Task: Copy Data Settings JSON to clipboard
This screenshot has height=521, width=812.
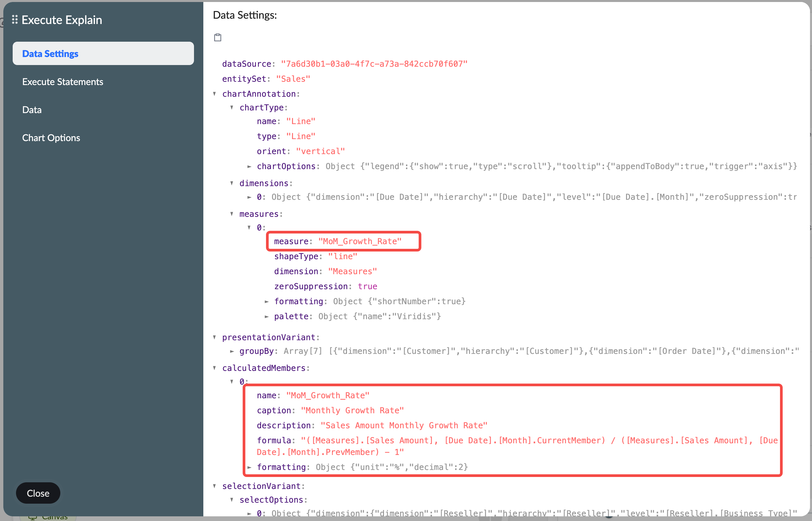Action: click(x=217, y=37)
